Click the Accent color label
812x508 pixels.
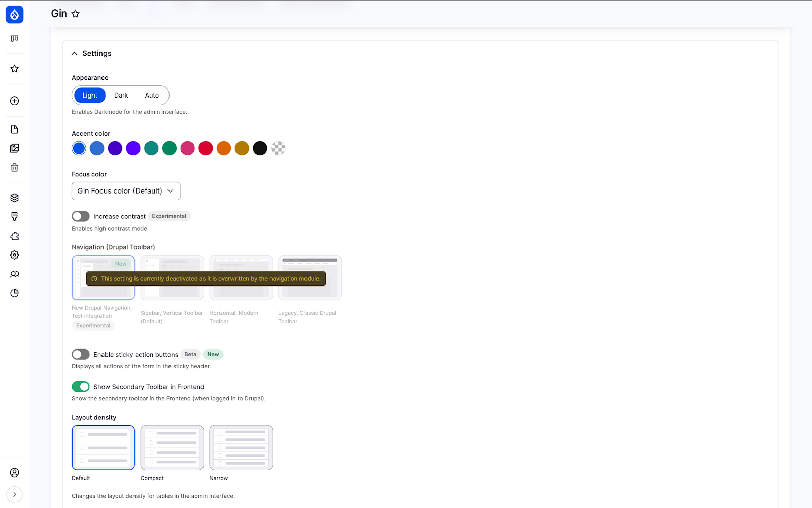(x=91, y=134)
